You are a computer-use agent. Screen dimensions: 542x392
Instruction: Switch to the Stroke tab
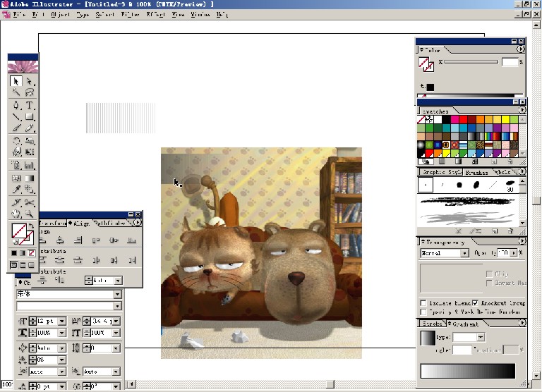pos(432,324)
